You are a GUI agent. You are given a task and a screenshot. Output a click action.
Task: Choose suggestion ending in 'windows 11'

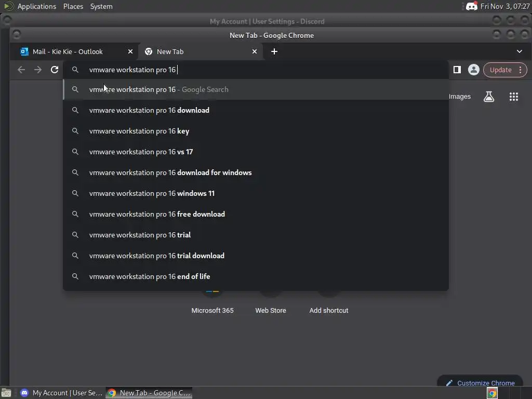(256, 193)
